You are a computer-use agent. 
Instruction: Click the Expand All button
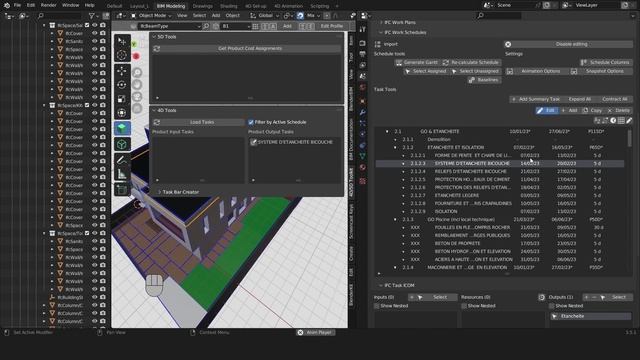tap(580, 99)
